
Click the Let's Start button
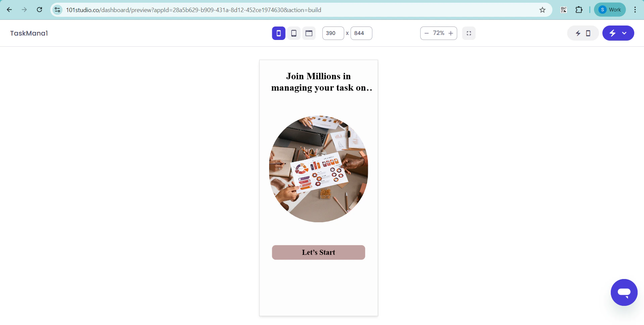(318, 252)
